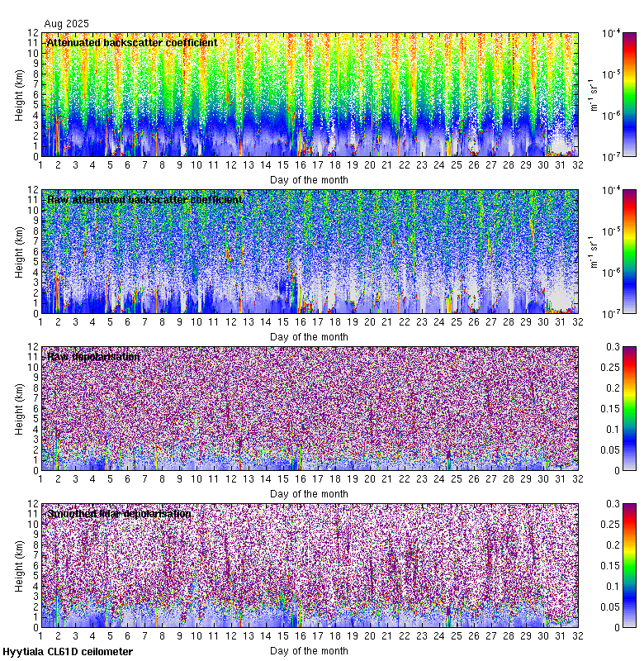
Task: Select the top Attenuated backscatter coefficient plot title
Action: click(x=132, y=42)
